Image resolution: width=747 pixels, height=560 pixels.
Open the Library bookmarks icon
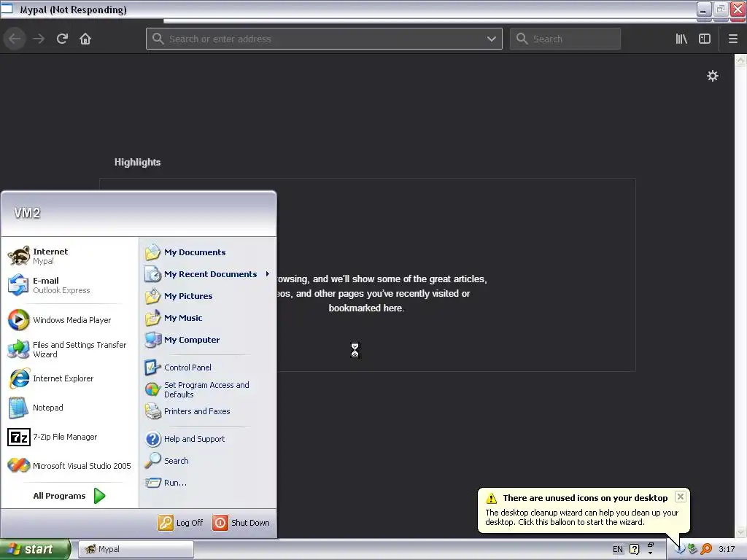point(681,39)
